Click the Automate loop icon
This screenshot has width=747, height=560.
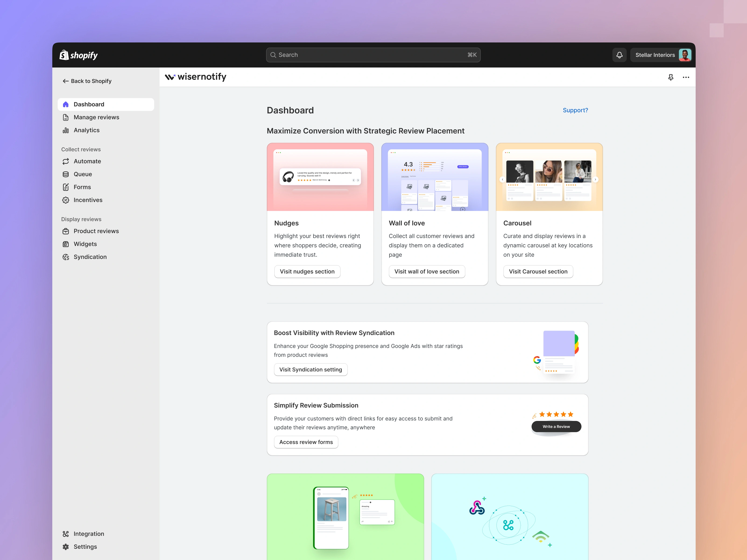[x=66, y=161]
